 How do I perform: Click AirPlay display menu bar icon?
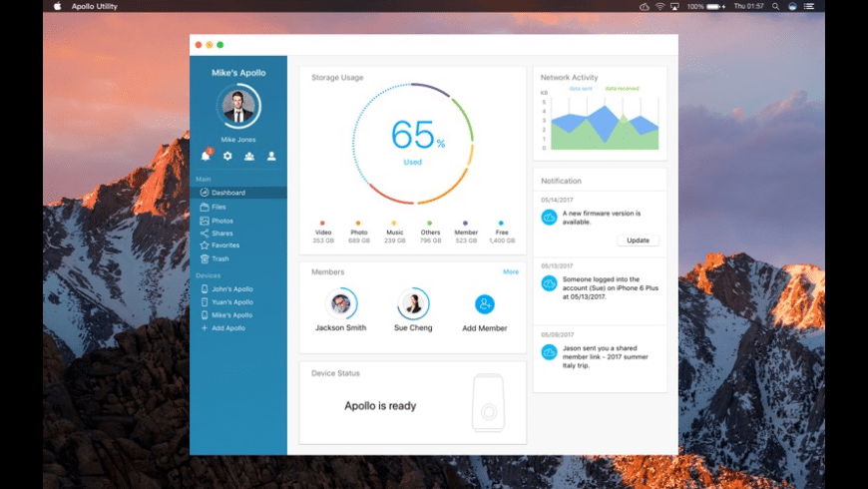[674, 7]
